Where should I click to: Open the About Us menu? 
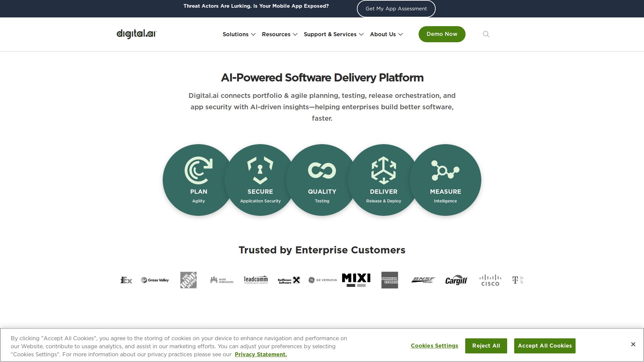pos(386,34)
